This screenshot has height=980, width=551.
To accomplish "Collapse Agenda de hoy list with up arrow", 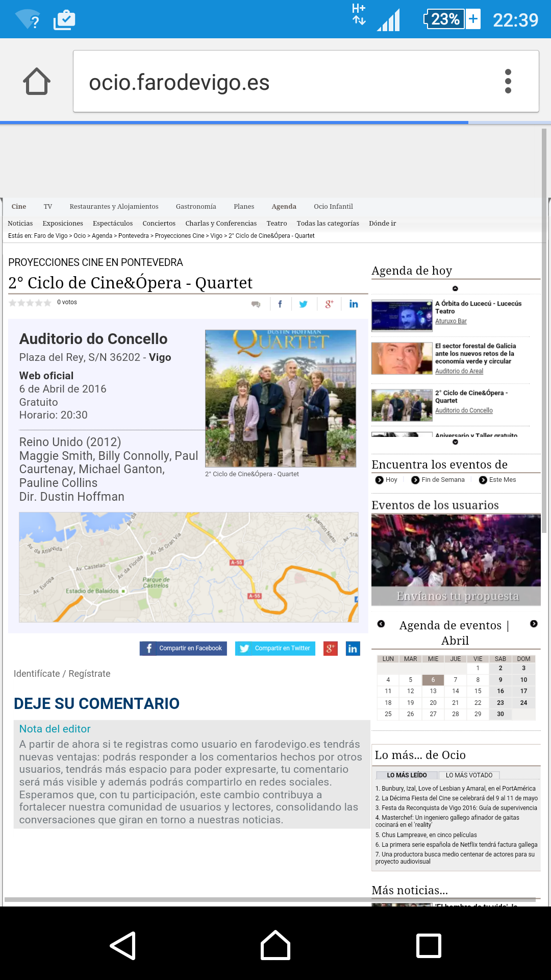I will pyautogui.click(x=455, y=288).
